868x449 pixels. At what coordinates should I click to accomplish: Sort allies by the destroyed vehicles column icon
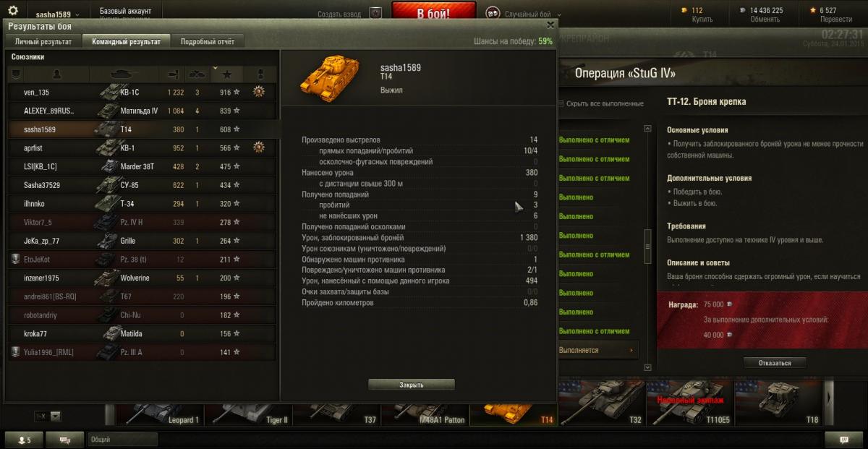(197, 74)
